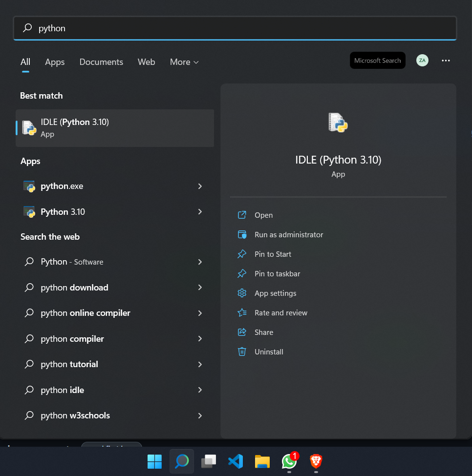Open App settings for IDLE
This screenshot has width=472, height=476.
click(x=275, y=293)
